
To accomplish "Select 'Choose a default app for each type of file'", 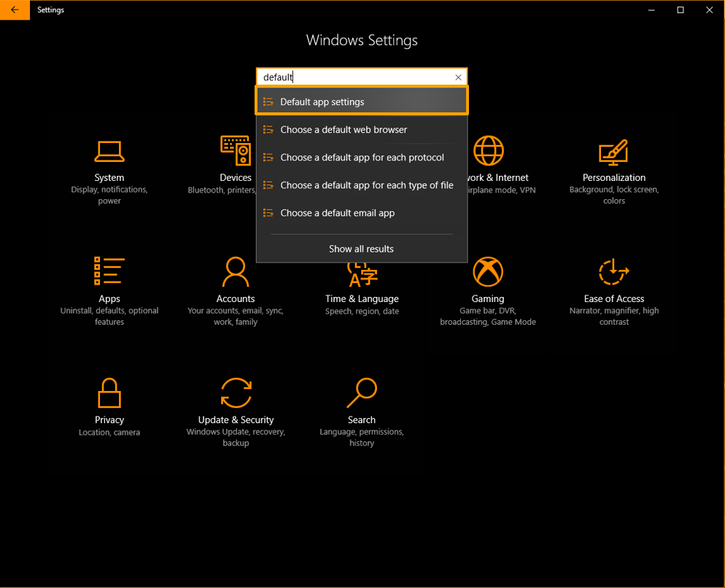I will [362, 185].
